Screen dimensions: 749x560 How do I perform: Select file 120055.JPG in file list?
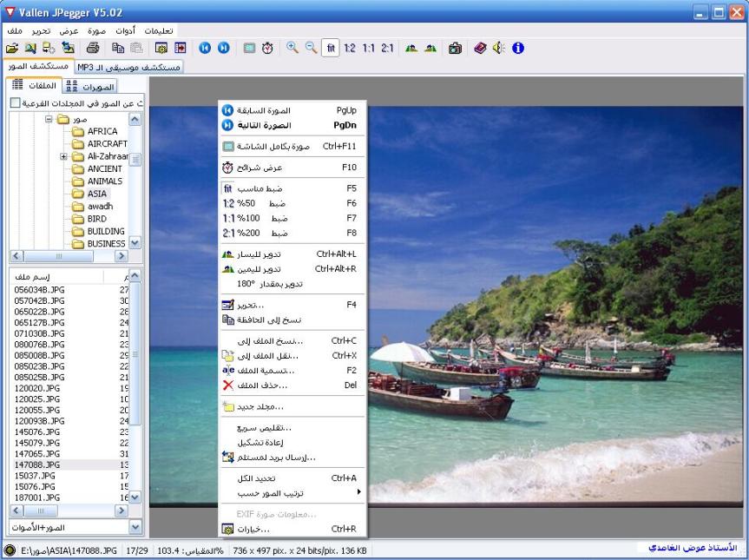point(36,410)
